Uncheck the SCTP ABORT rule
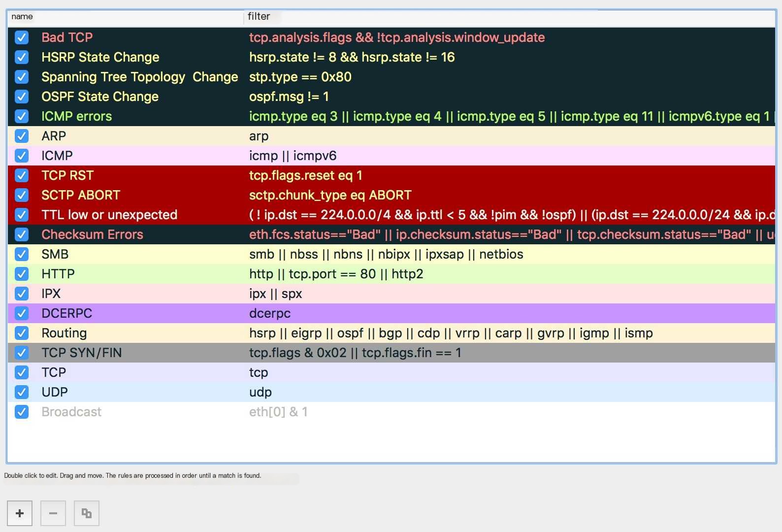This screenshot has height=532, width=782. (22, 195)
